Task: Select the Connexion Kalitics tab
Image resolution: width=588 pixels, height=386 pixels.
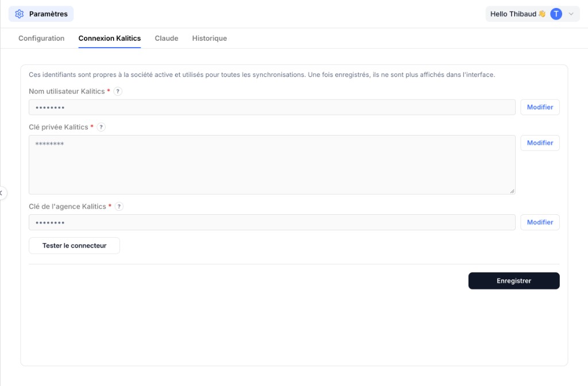Action: 110,38
